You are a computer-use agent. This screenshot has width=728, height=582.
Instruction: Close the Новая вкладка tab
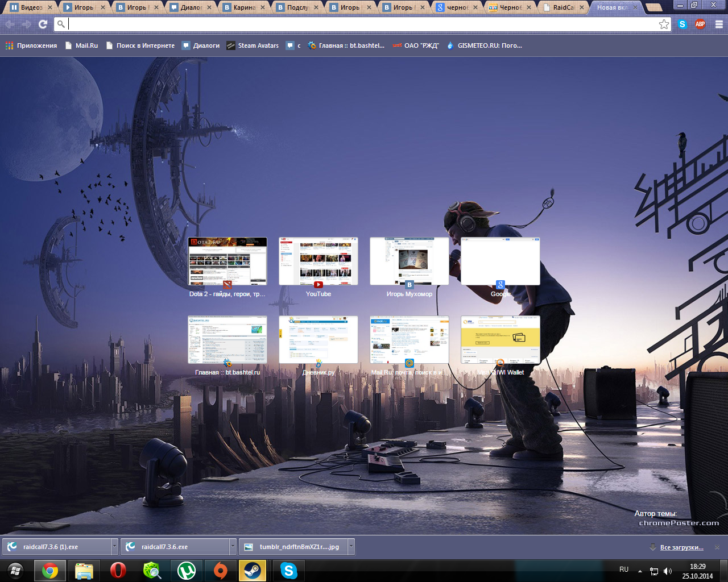tap(635, 7)
